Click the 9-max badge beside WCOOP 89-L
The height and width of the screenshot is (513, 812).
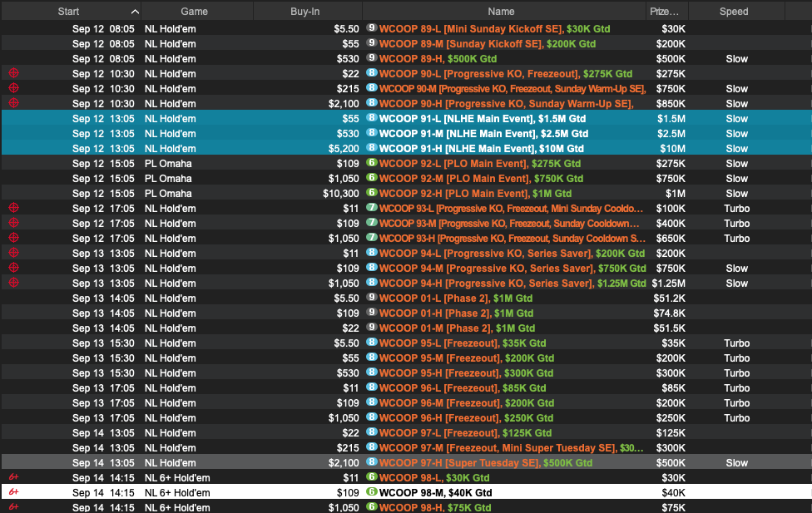click(x=371, y=28)
